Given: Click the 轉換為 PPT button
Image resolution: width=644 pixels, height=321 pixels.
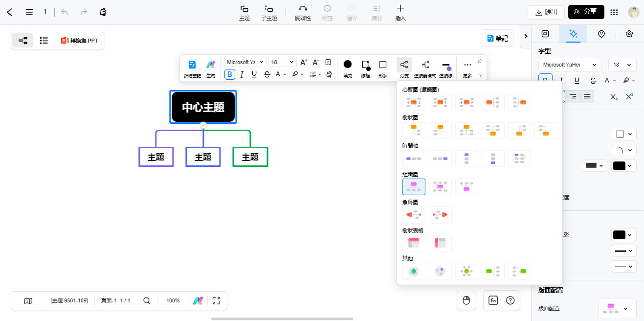Looking at the screenshot, I should click(79, 41).
